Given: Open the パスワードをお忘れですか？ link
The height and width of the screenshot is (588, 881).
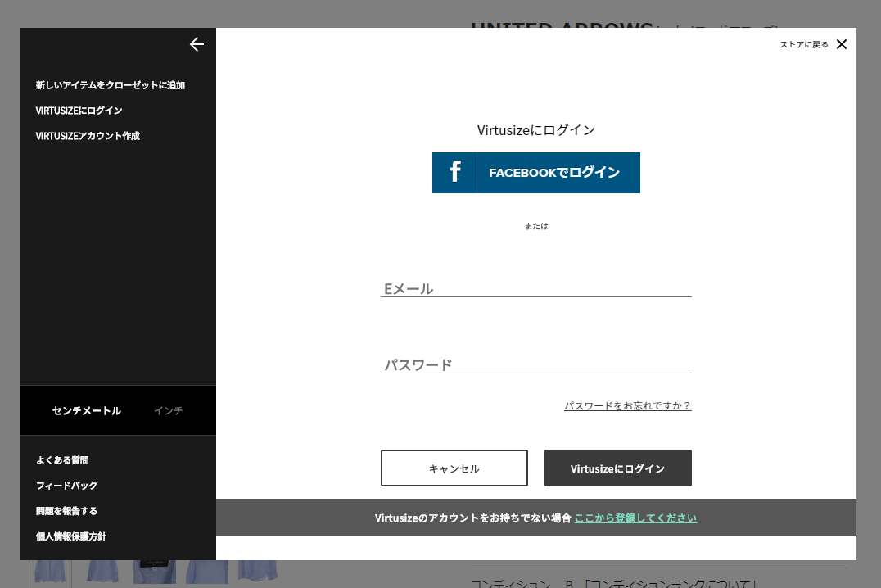Looking at the screenshot, I should (x=628, y=405).
